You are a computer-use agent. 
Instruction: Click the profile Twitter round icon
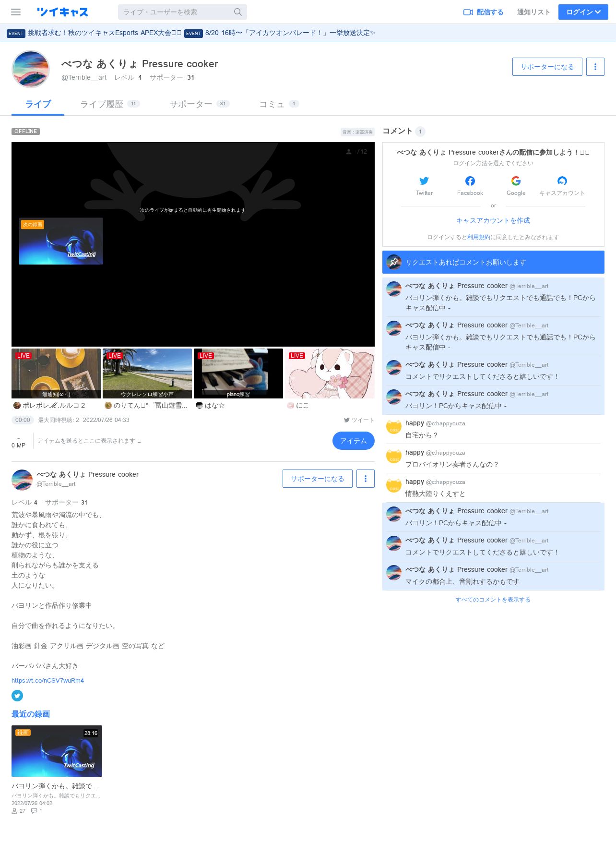pyautogui.click(x=17, y=696)
